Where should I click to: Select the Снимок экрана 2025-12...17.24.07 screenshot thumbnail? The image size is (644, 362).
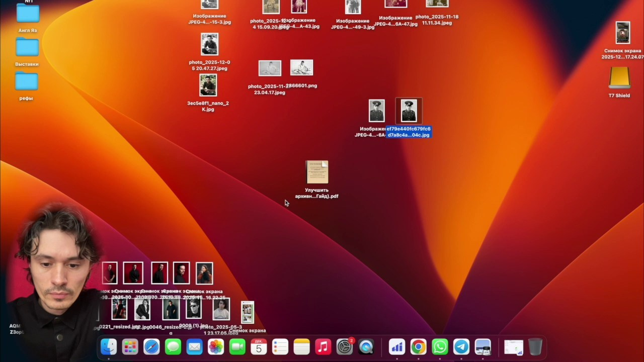[x=623, y=33]
